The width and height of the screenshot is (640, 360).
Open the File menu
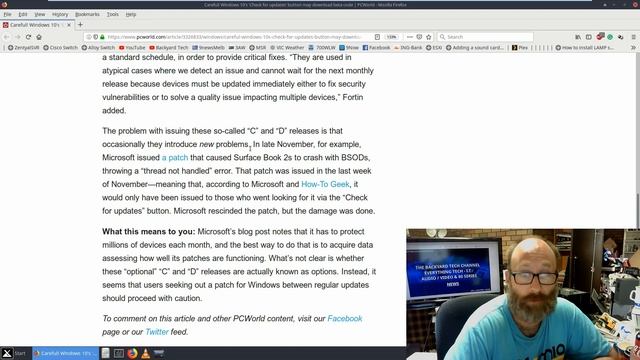(7, 14)
